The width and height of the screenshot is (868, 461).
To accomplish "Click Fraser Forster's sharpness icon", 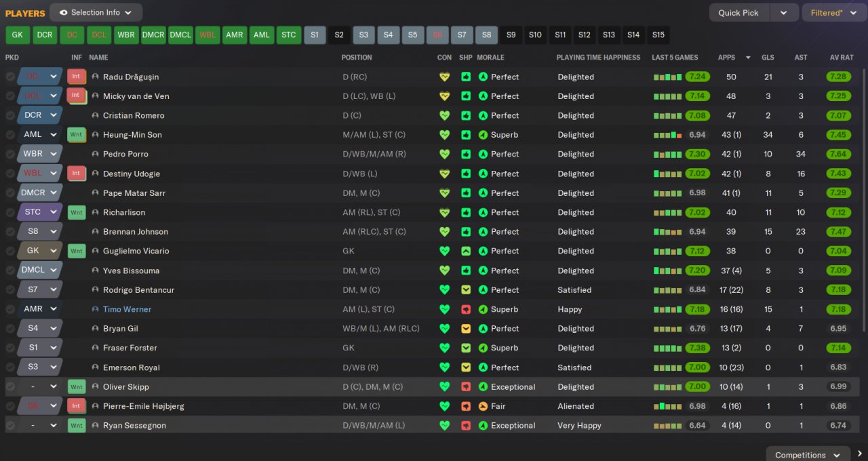I will (466, 348).
